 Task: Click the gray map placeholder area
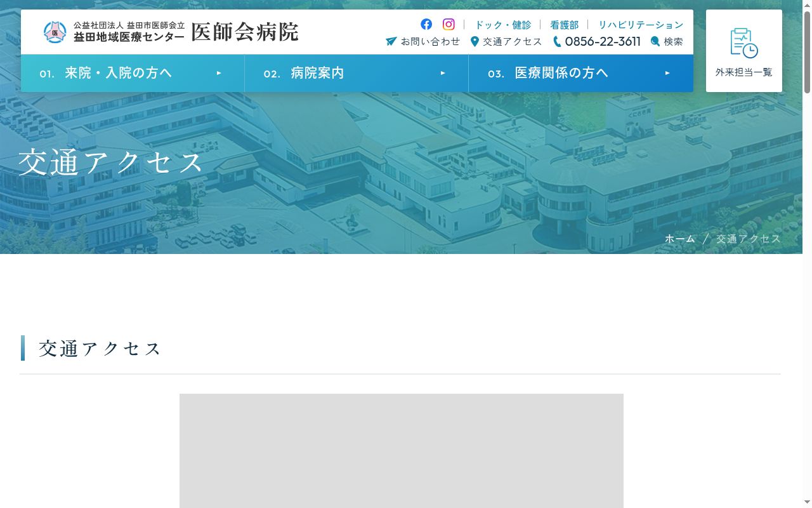tap(402, 451)
